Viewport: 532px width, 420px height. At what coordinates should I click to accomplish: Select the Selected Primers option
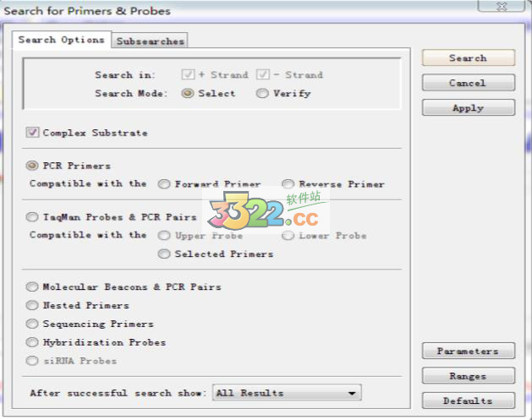[x=164, y=254]
